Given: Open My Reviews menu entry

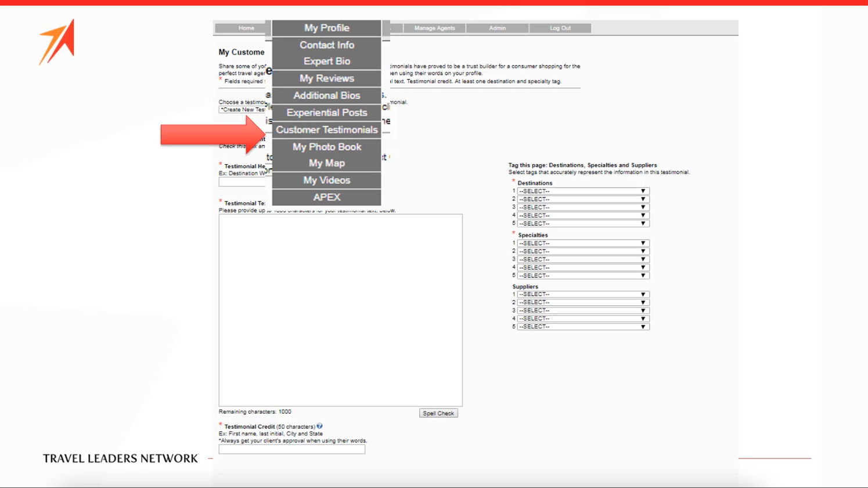Looking at the screenshot, I should [327, 78].
